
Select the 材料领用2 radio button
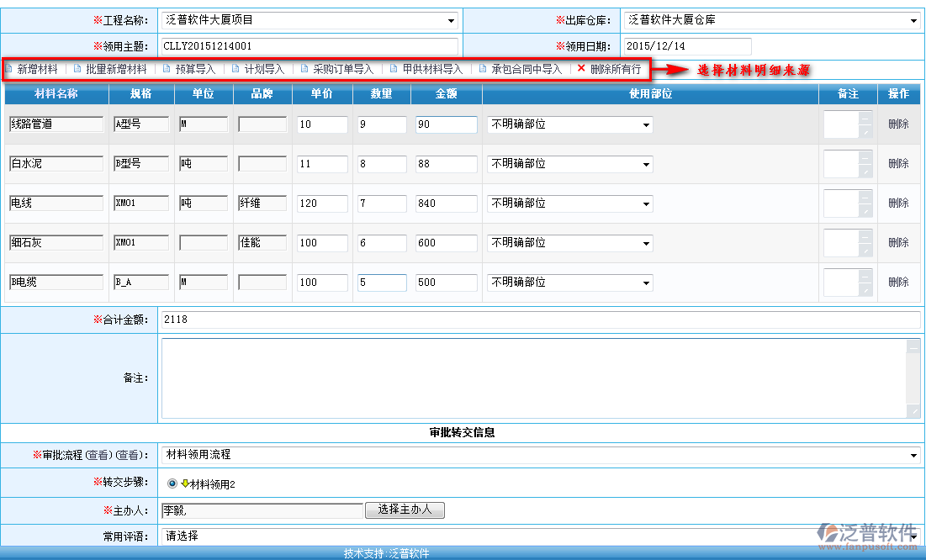tap(172, 483)
